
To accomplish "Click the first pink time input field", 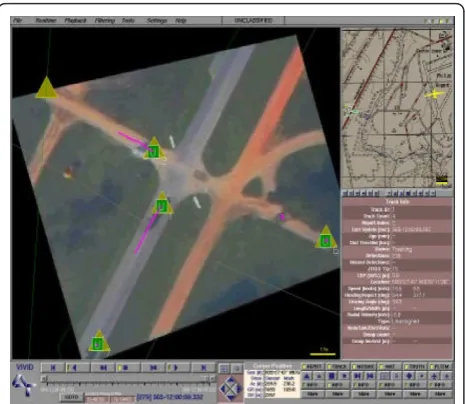I will click(x=97, y=398).
